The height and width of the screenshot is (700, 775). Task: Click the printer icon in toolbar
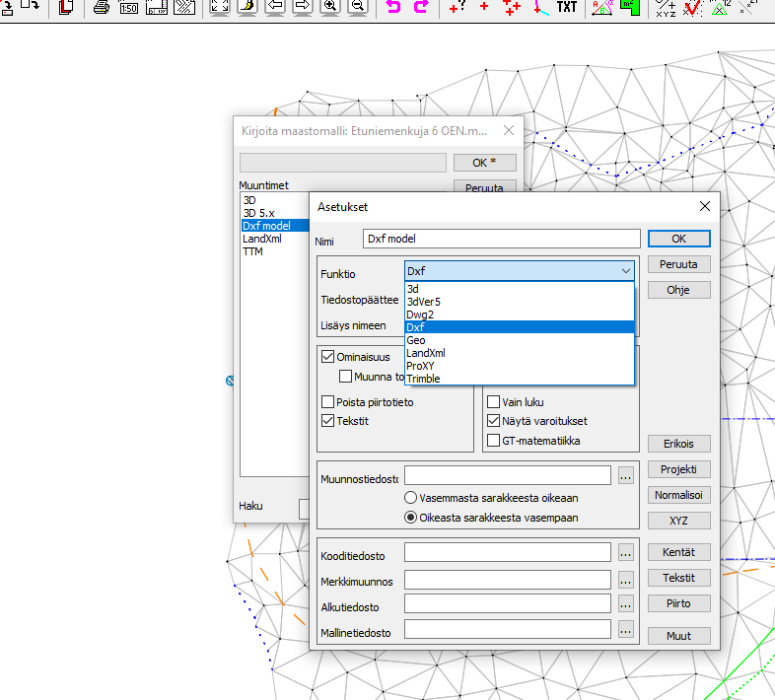(x=102, y=7)
